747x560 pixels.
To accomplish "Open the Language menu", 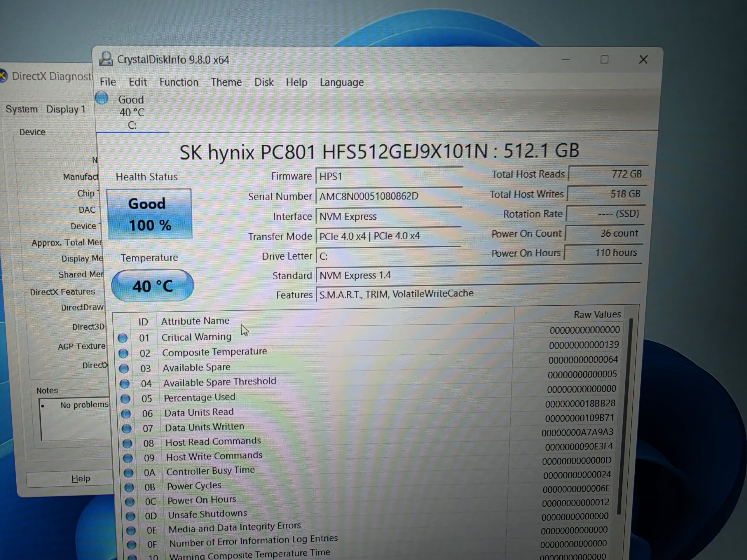I will (341, 82).
